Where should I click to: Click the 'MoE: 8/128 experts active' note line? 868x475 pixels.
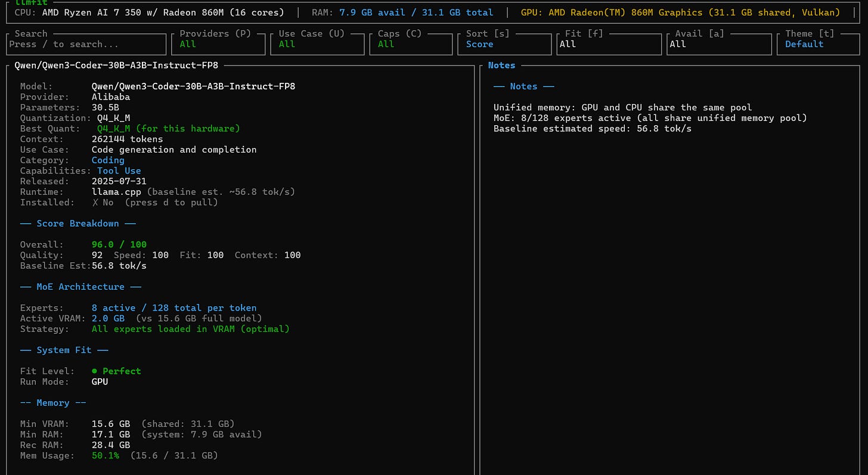(650, 118)
